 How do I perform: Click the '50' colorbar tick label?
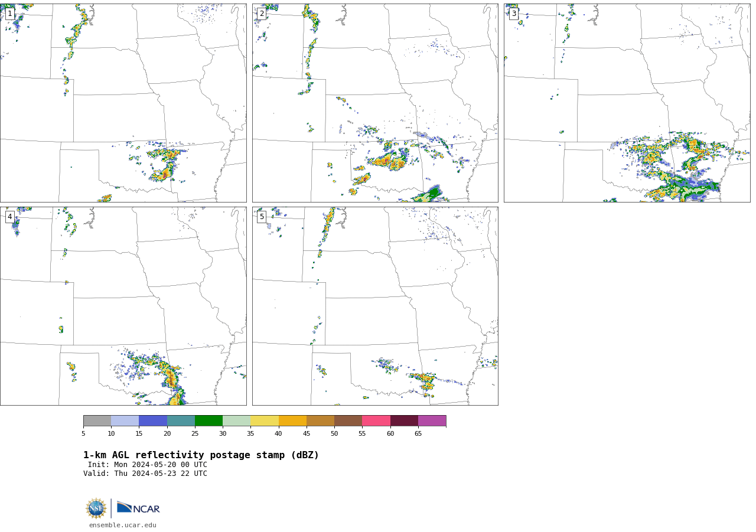(334, 434)
